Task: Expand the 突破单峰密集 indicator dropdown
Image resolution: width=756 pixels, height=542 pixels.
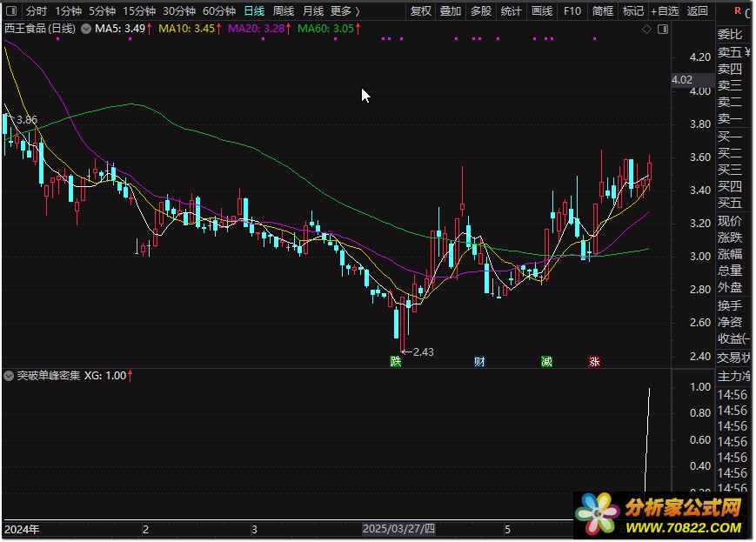Action: [x=9, y=376]
